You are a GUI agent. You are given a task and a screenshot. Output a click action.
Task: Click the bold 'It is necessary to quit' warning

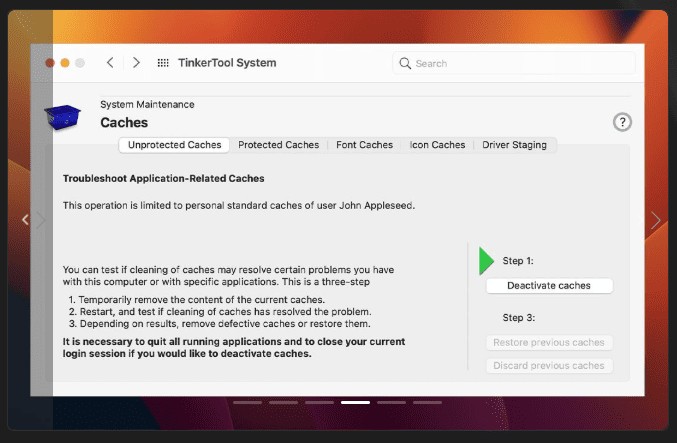pos(234,348)
